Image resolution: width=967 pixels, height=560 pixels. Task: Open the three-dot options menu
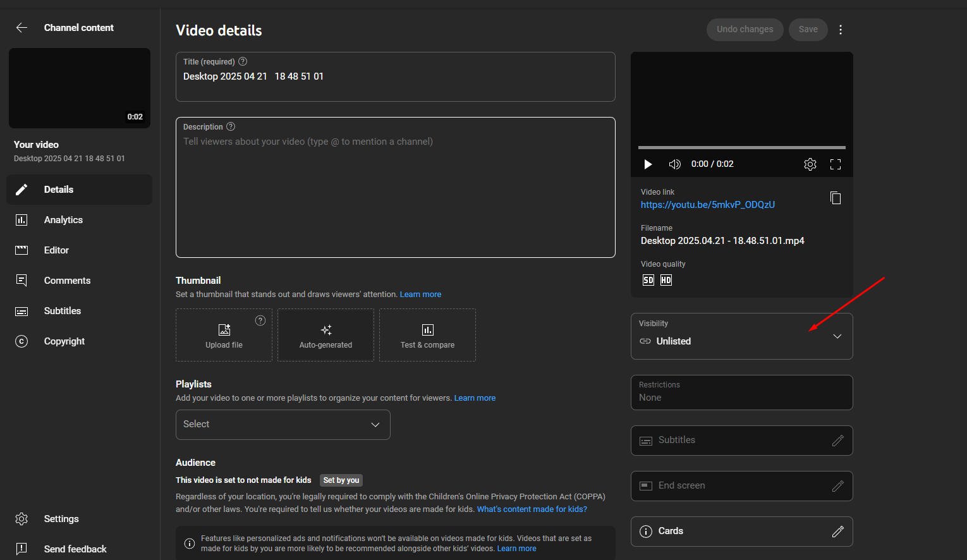pyautogui.click(x=840, y=30)
